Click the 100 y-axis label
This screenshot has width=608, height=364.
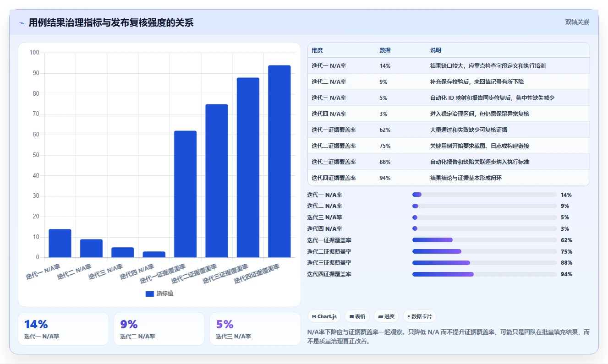tap(34, 53)
